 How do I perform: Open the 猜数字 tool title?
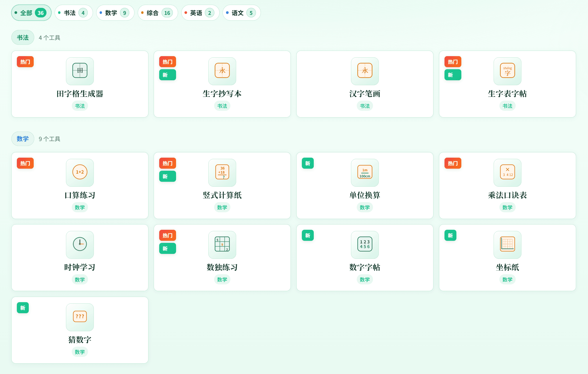[x=80, y=340]
